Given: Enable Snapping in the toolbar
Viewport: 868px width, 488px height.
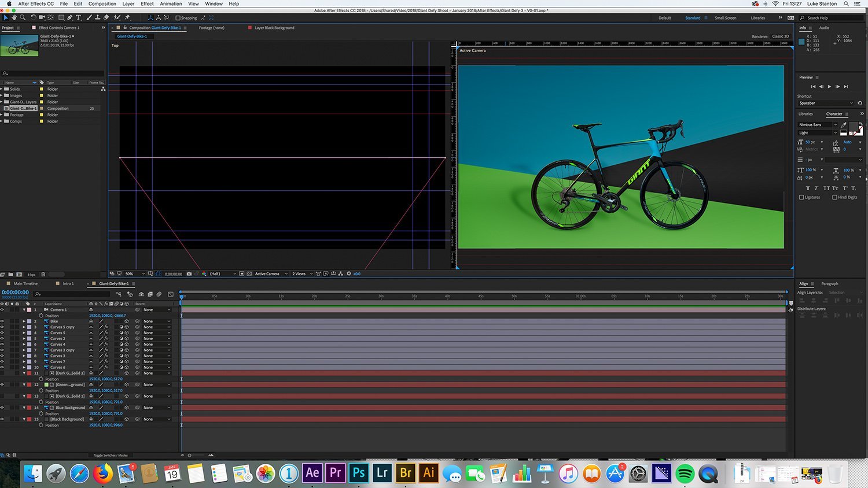Looking at the screenshot, I should pyautogui.click(x=177, y=17).
